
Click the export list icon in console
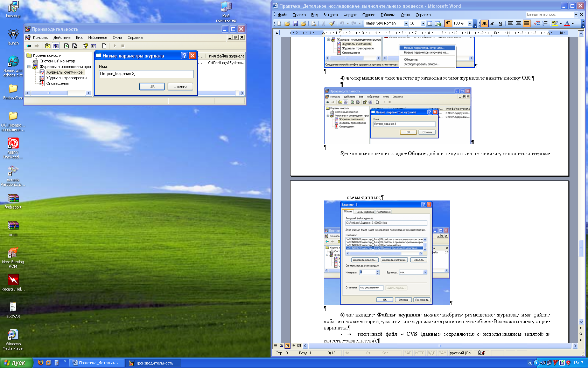pos(75,46)
